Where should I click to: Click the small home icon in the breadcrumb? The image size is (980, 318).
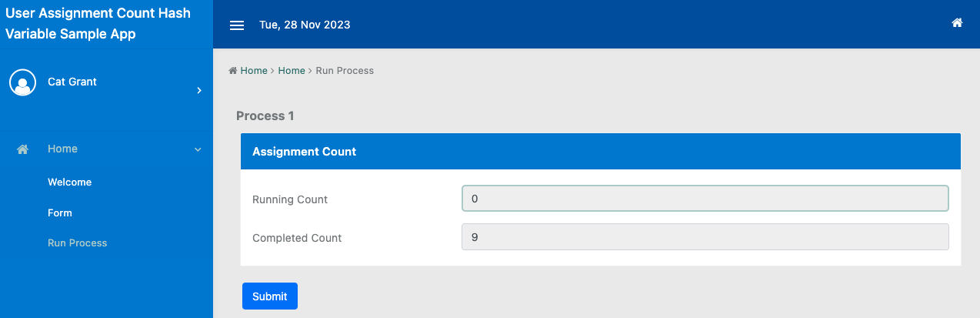(232, 71)
